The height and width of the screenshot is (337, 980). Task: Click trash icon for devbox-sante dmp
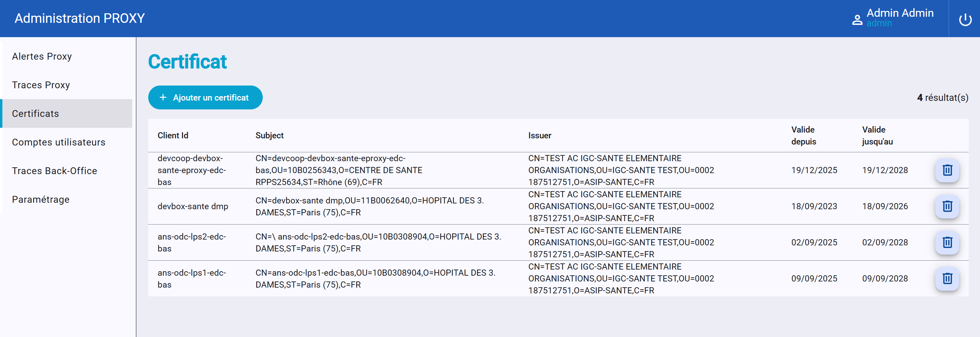tap(947, 206)
